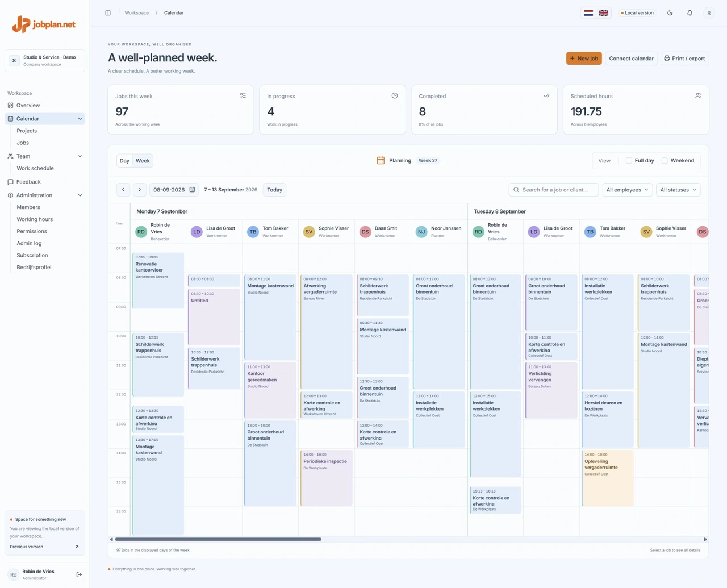727x588 pixels.
Task: Click Connect calendar button
Action: coord(631,59)
